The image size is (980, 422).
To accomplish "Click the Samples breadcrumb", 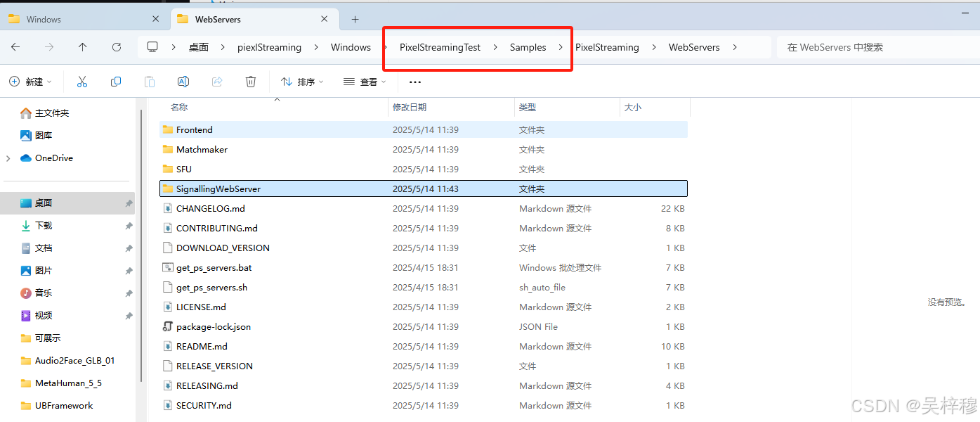I will click(528, 47).
